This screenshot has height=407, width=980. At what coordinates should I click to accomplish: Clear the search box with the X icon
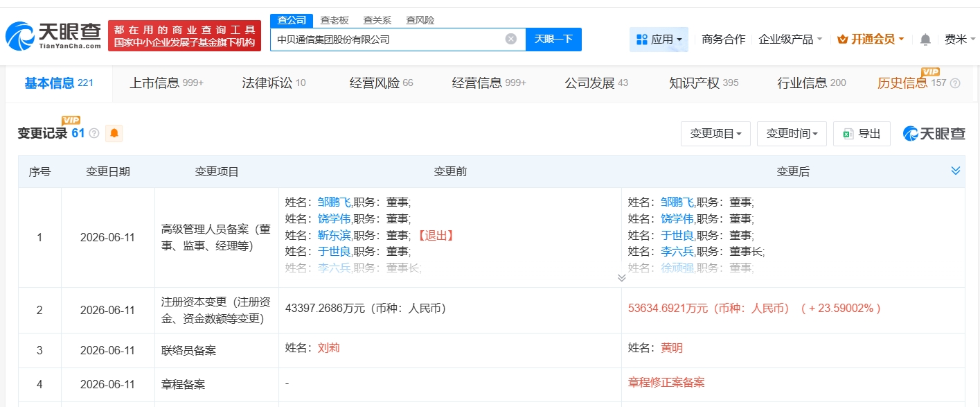pyautogui.click(x=511, y=39)
